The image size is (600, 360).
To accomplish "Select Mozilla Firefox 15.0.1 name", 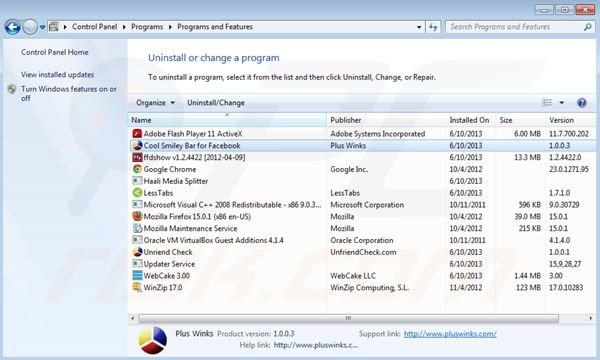I will click(197, 217).
